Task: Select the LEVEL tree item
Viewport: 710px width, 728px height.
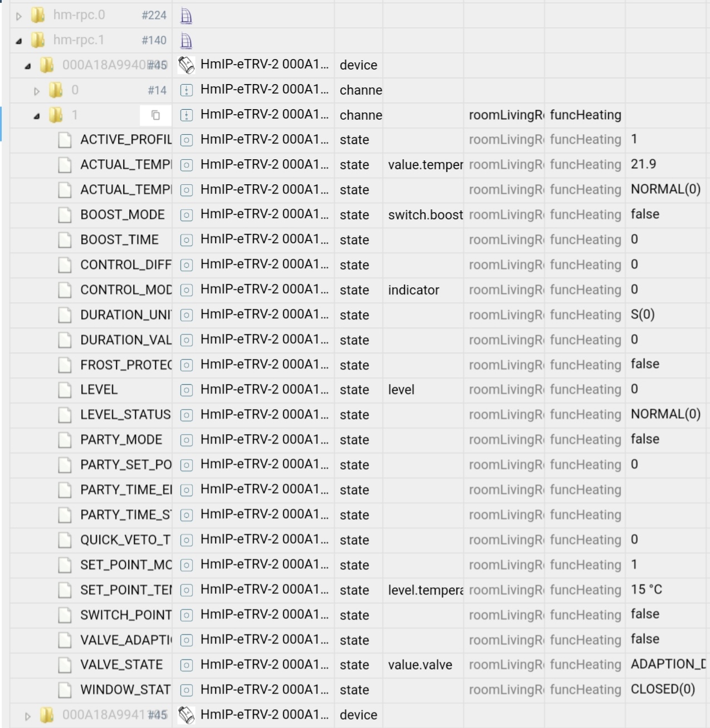Action: pyautogui.click(x=99, y=390)
